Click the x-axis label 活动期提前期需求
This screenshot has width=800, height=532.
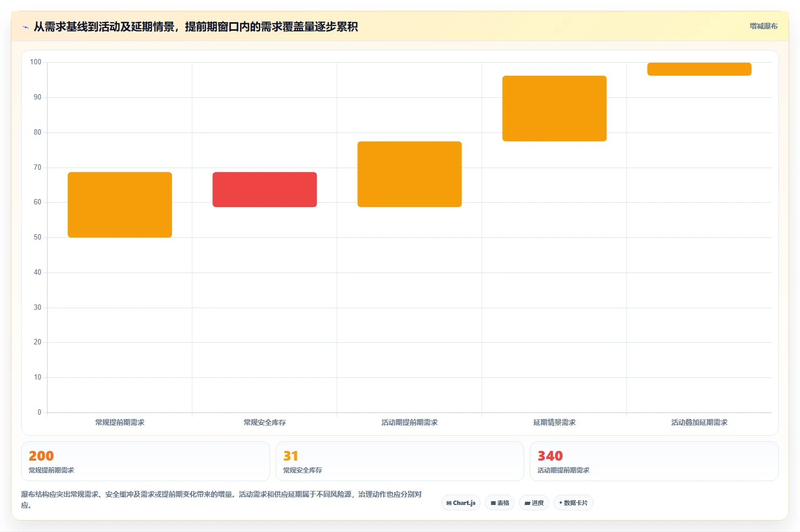(410, 422)
